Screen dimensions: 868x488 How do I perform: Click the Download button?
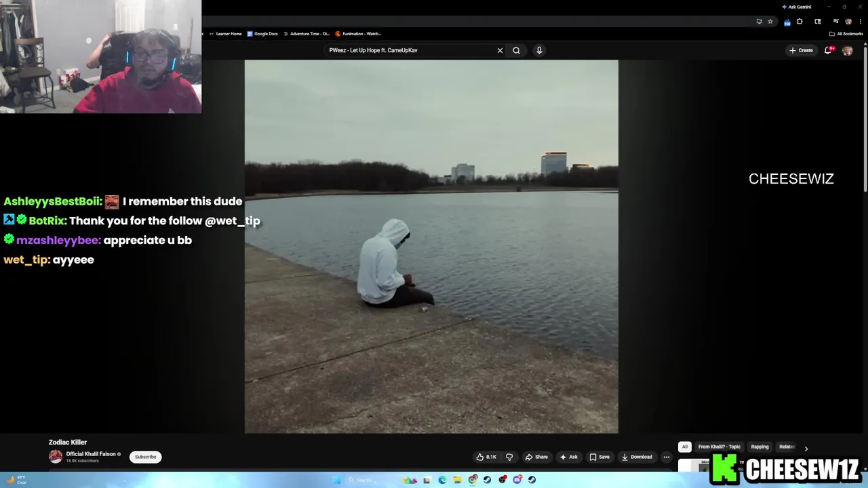[637, 457]
